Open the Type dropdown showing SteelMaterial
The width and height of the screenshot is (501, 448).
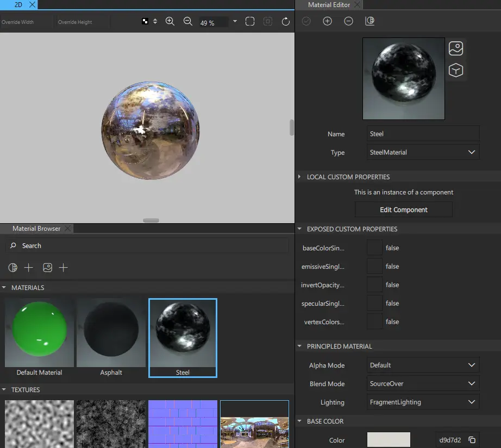[423, 152]
